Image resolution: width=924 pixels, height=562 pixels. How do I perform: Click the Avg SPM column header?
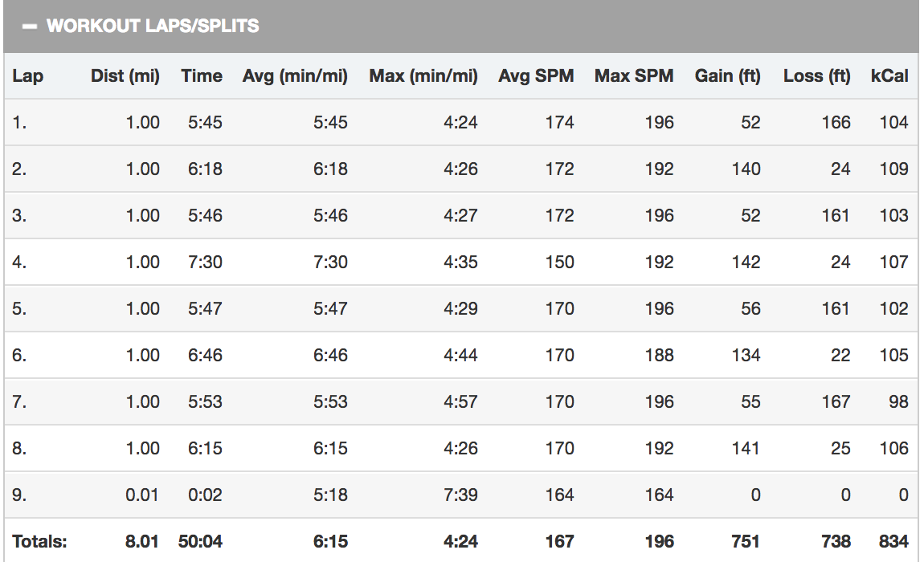point(536,76)
